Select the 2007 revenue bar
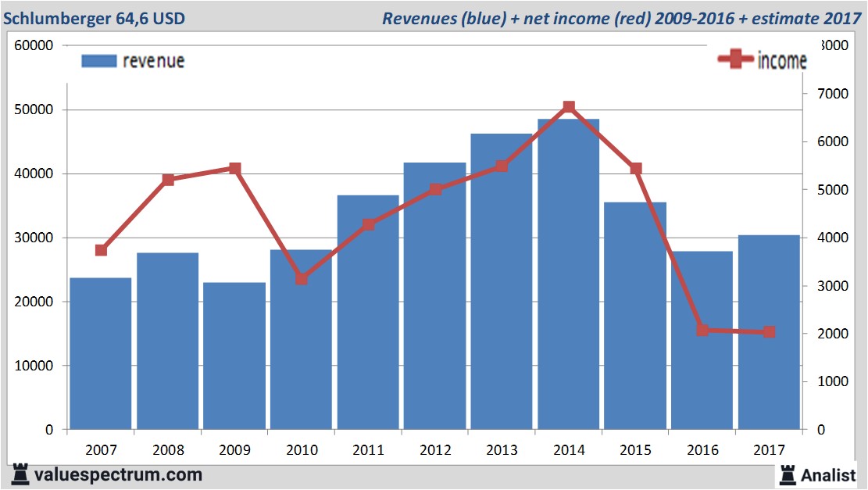Viewport: 868px width, 490px height. point(101,353)
